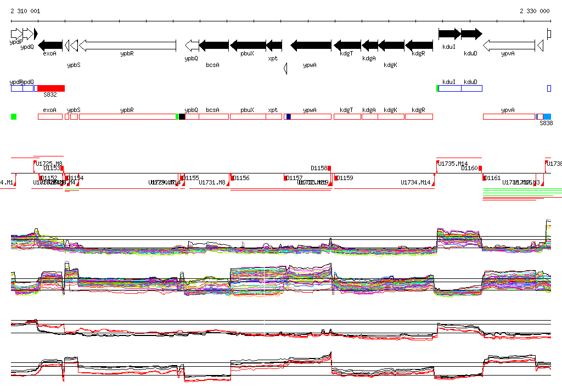Viewport: 562px width, 392px height.
Task: Select the blue ypdP outlined box
Action: [x=17, y=88]
